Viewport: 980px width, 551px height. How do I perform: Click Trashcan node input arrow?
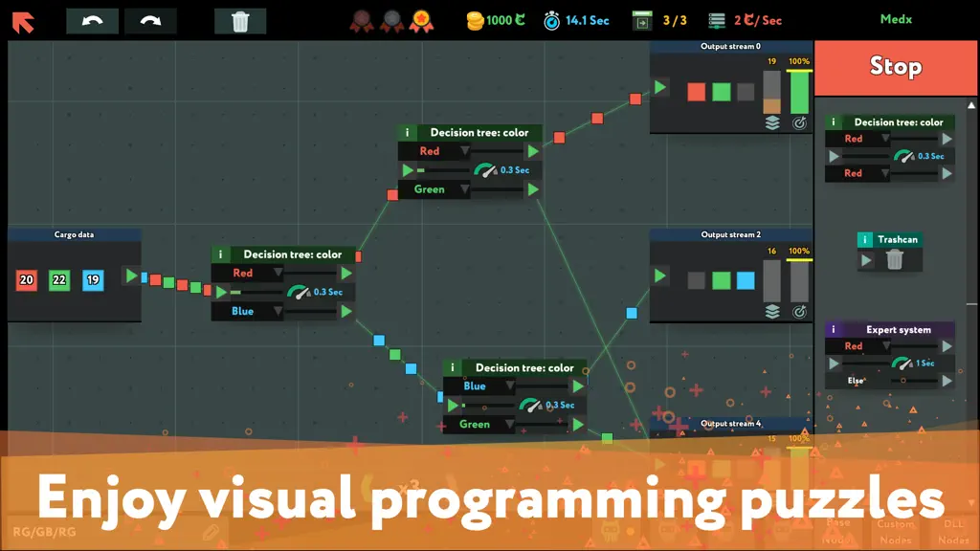[865, 260]
